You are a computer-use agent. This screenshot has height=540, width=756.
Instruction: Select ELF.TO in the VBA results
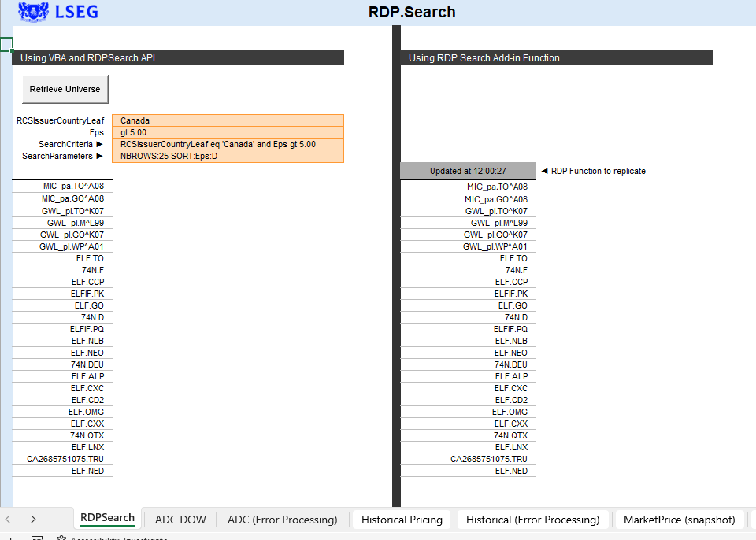pyautogui.click(x=62, y=258)
